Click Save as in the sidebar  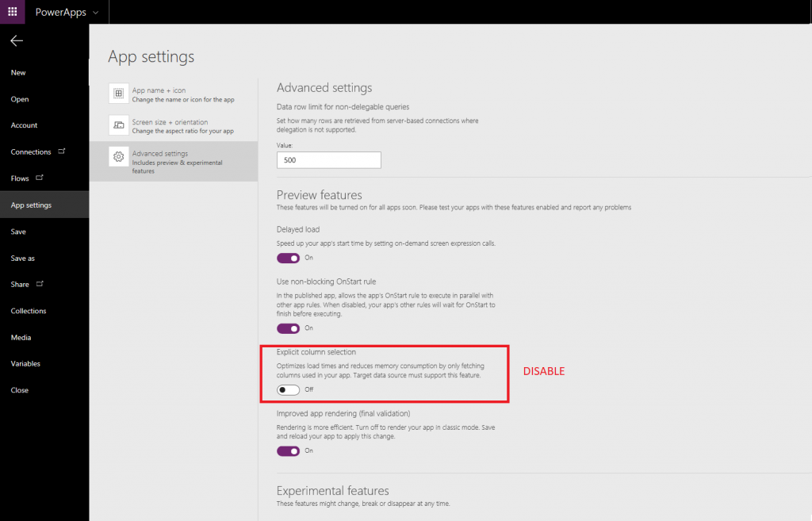pyautogui.click(x=25, y=258)
